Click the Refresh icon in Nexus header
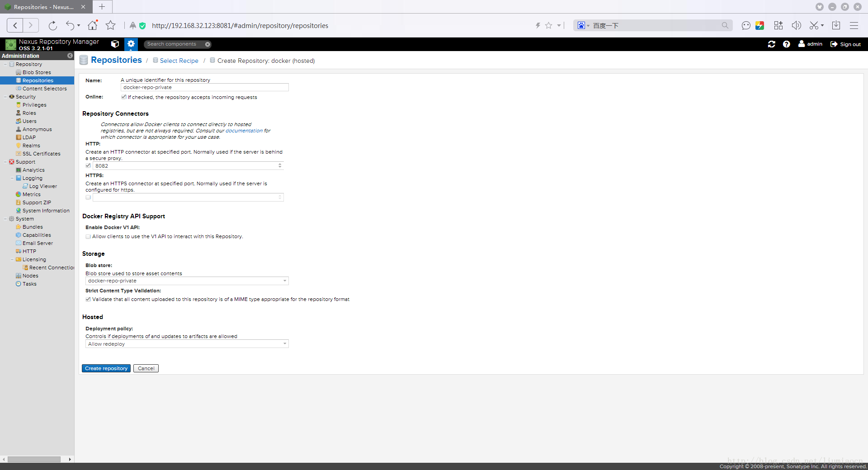The height and width of the screenshot is (470, 868). pyautogui.click(x=771, y=44)
